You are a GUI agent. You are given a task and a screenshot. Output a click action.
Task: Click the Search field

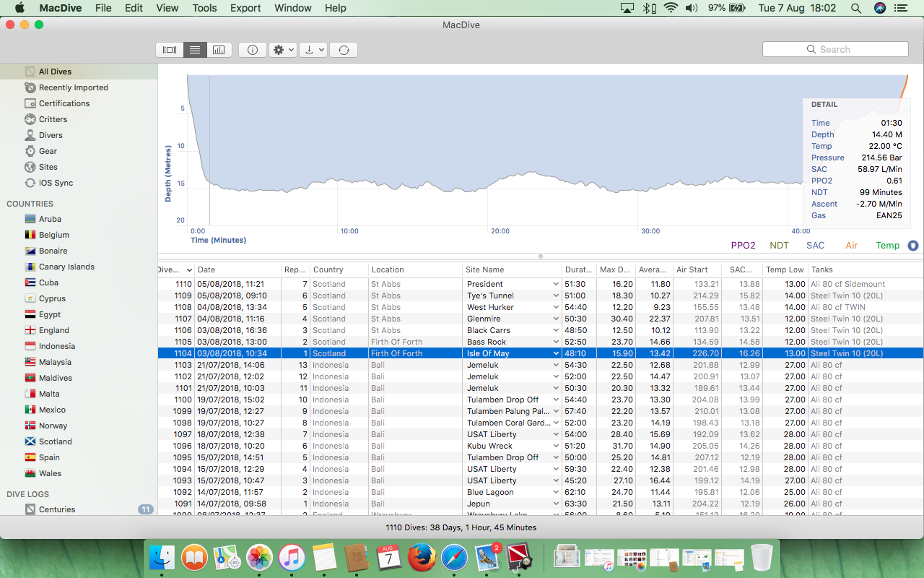coord(835,49)
